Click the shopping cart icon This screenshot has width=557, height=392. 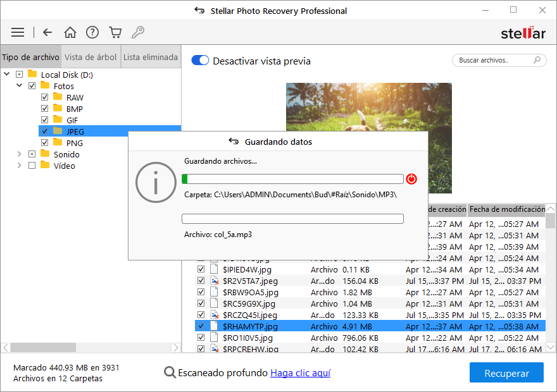[x=115, y=32]
